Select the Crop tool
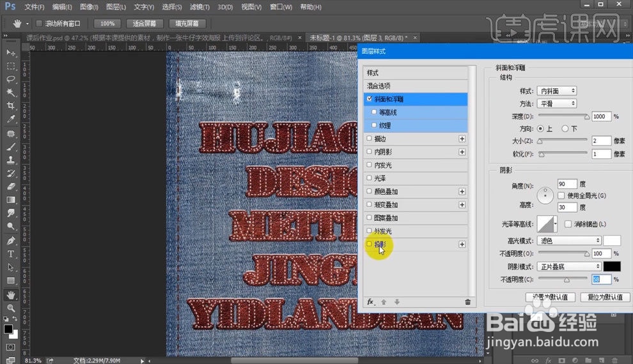 pos(10,106)
